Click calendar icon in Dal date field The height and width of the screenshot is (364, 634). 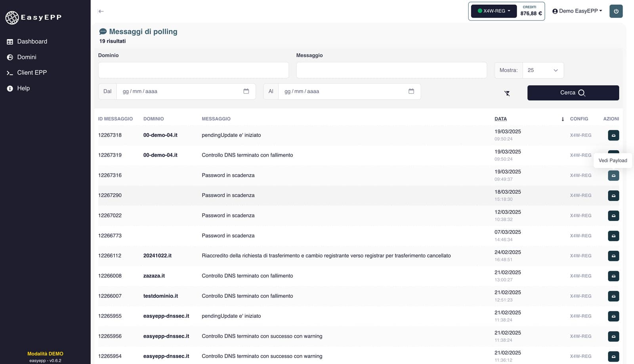click(246, 91)
